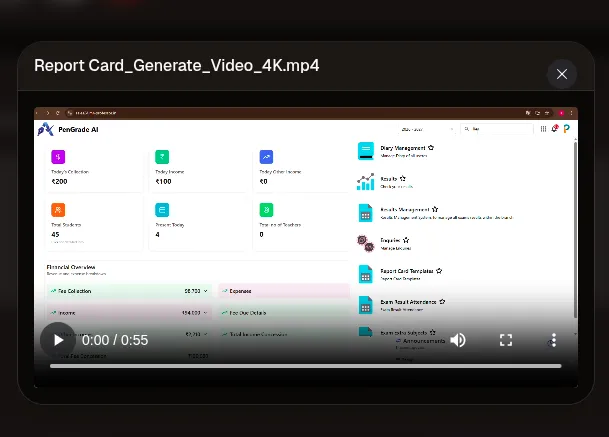This screenshot has height=437, width=609.
Task: Click the Exam Result Attendance sheet icon
Action: point(365,305)
